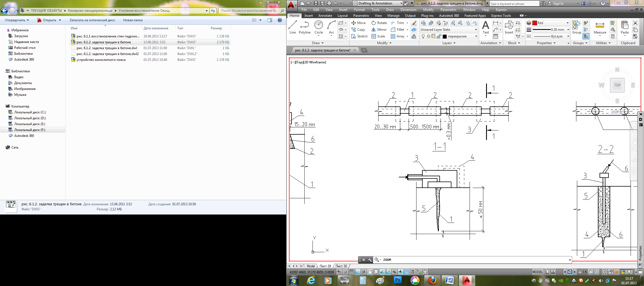Viewport: 644px width, 286px height.
Task: Switch to the Model layout tab
Action: (311, 266)
